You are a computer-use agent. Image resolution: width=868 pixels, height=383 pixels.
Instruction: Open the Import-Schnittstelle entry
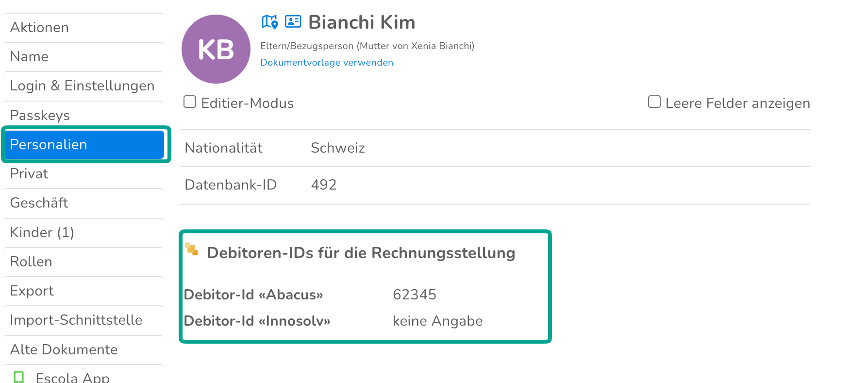(x=83, y=320)
